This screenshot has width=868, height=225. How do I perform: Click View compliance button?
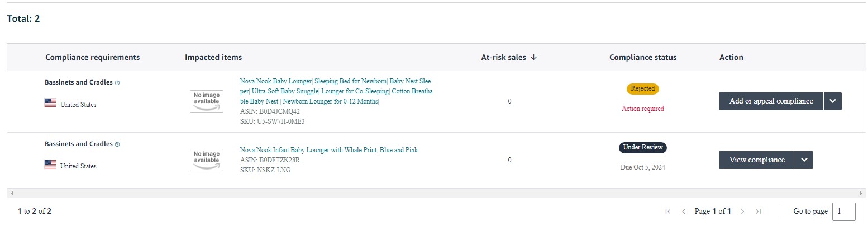pos(757,160)
